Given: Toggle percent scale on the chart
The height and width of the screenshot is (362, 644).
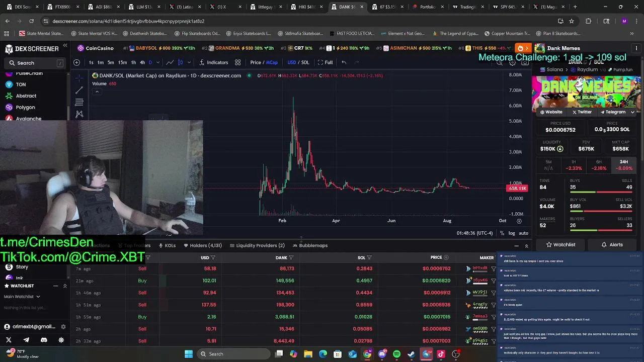Looking at the screenshot, I should coord(502,233).
